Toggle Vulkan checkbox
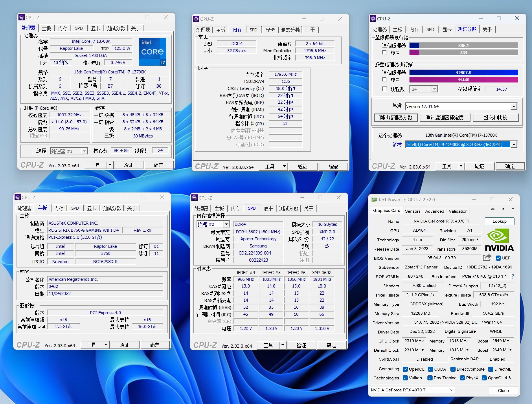Image resolution: width=532 pixels, height=404 pixels. 405,378
